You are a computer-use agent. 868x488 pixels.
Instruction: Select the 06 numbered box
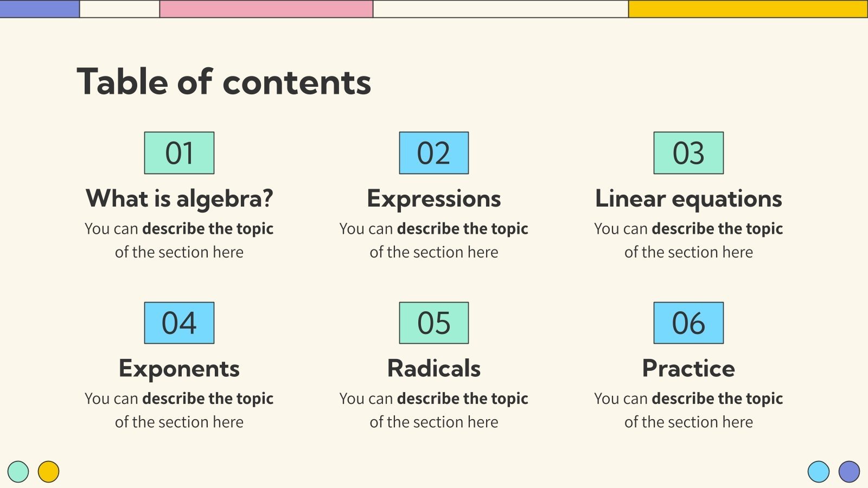[x=688, y=323]
